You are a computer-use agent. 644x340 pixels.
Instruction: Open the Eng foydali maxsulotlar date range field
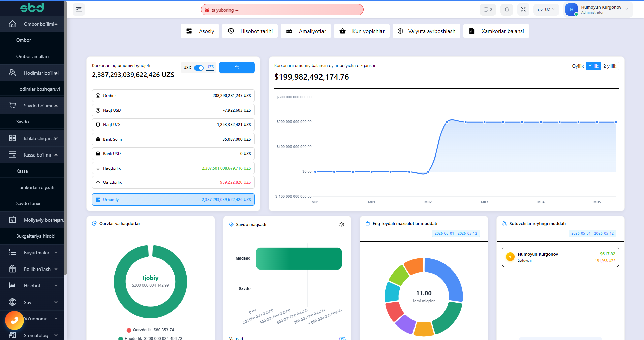coord(456,233)
